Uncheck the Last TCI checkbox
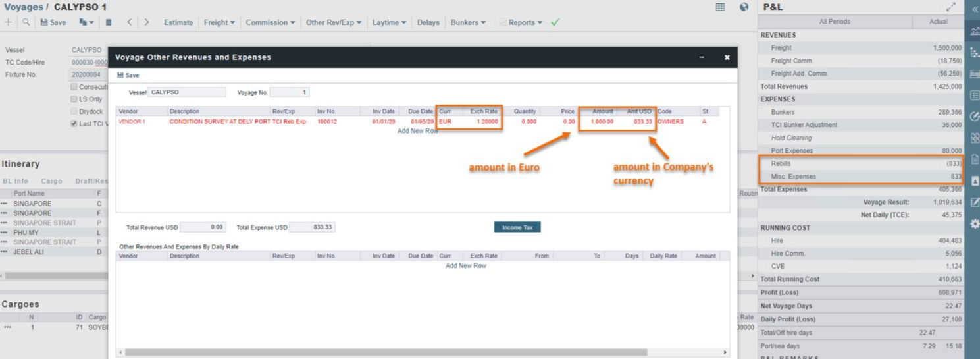980x359 pixels. 74,124
